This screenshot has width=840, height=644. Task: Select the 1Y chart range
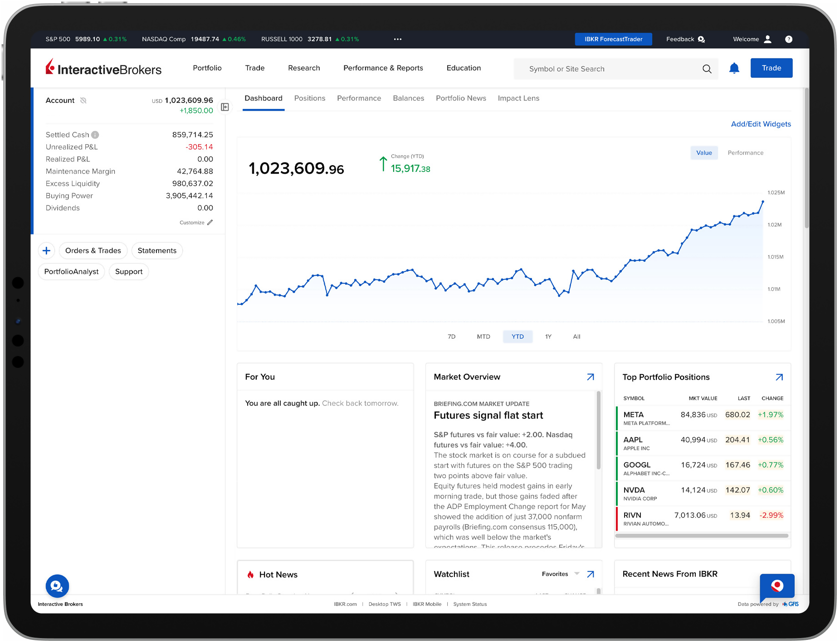point(548,336)
